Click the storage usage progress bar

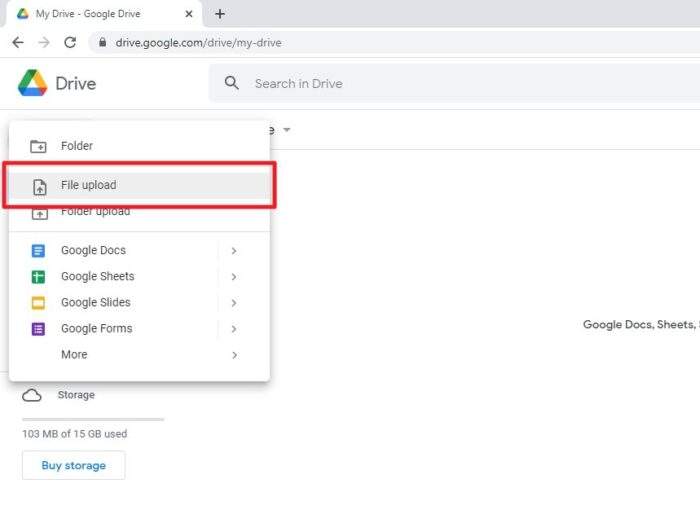pos(93,419)
